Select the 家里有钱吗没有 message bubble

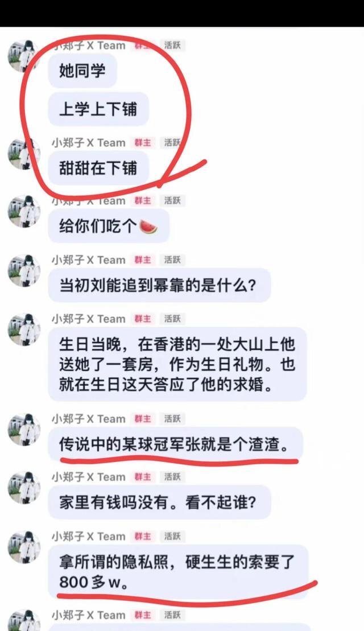coord(159,502)
